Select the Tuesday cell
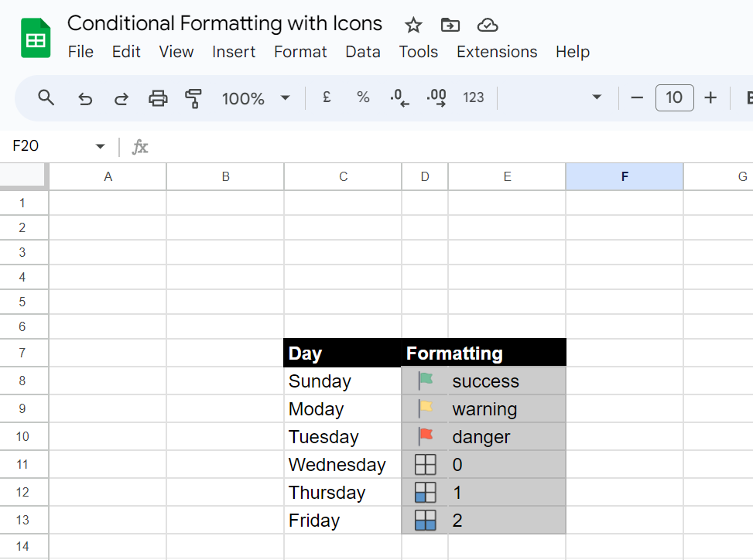The height and width of the screenshot is (560, 753). coord(342,437)
